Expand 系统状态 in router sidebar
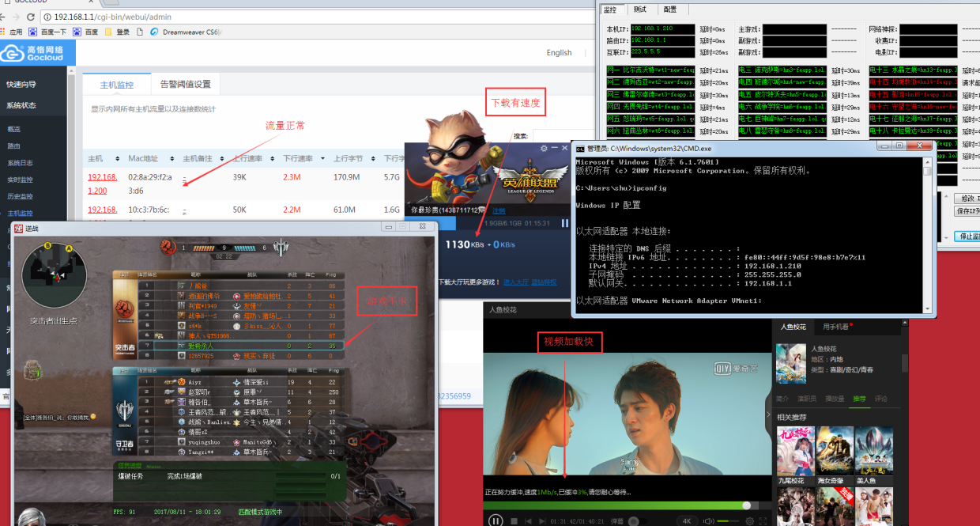The width and height of the screenshot is (980, 526). click(x=21, y=105)
